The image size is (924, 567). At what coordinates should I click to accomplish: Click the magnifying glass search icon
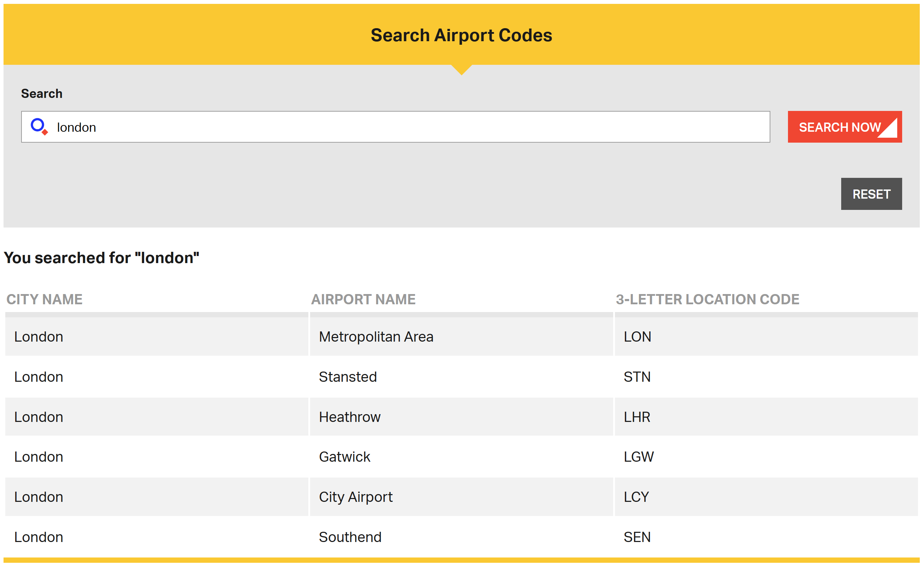pyautogui.click(x=39, y=126)
